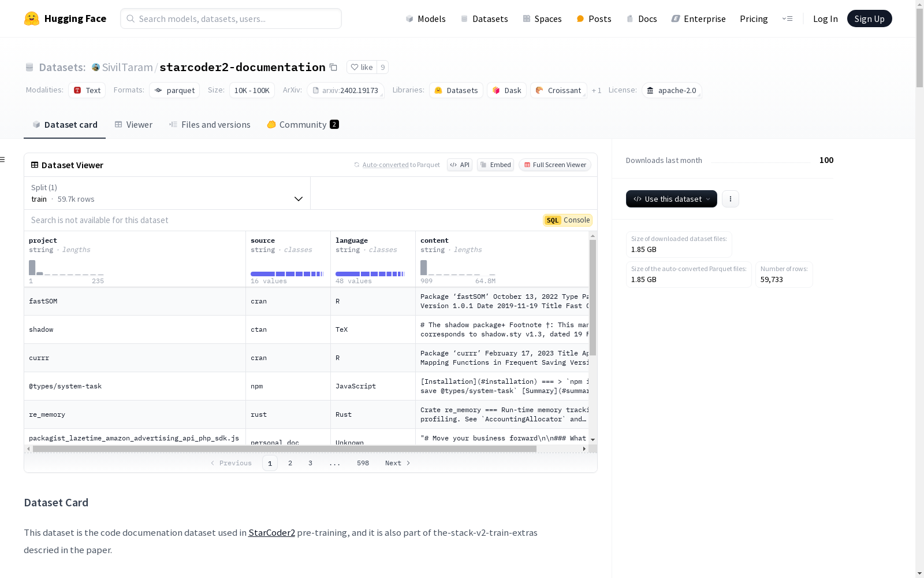Click the project column lengths histogram
Screen dimensions: 924x578
coord(66,268)
